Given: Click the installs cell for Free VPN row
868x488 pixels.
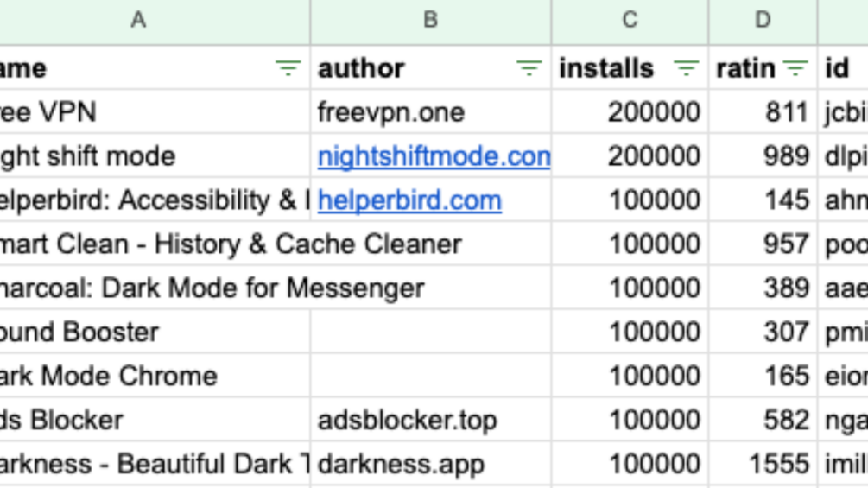Looking at the screenshot, I should (x=630, y=111).
